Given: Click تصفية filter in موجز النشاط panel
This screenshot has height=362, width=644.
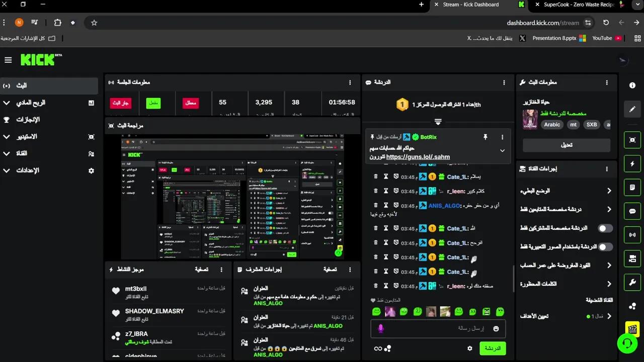Looking at the screenshot, I should 202,269.
